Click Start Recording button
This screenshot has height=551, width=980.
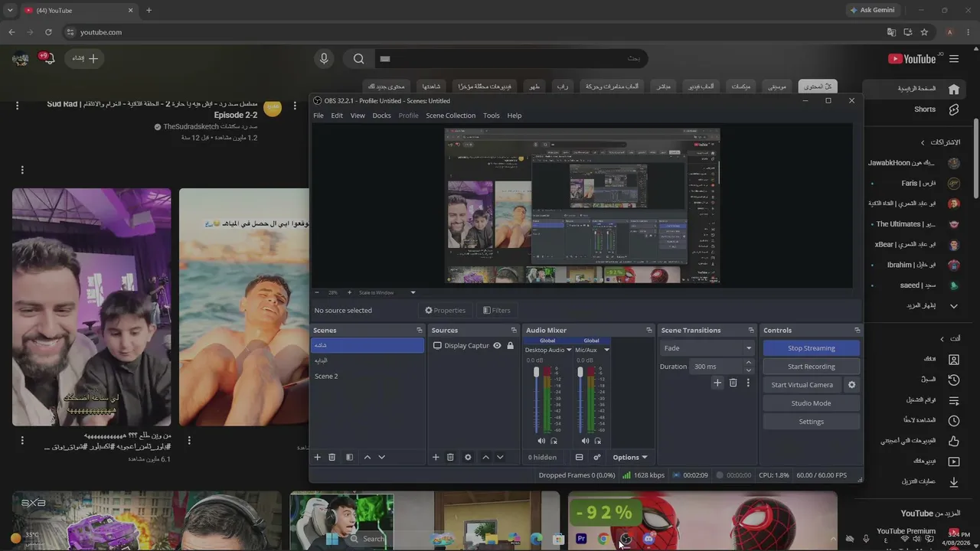(811, 367)
